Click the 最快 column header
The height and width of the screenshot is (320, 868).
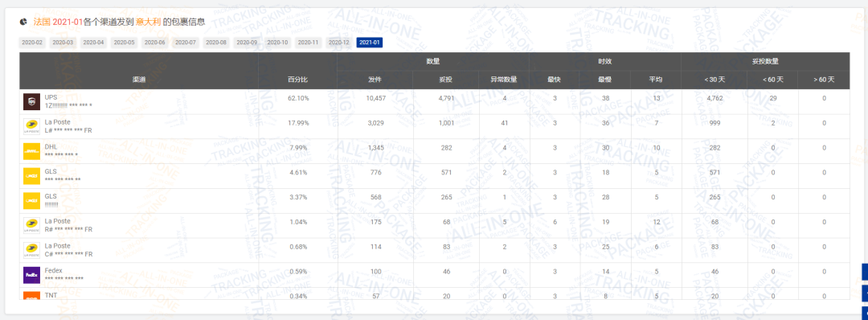554,80
